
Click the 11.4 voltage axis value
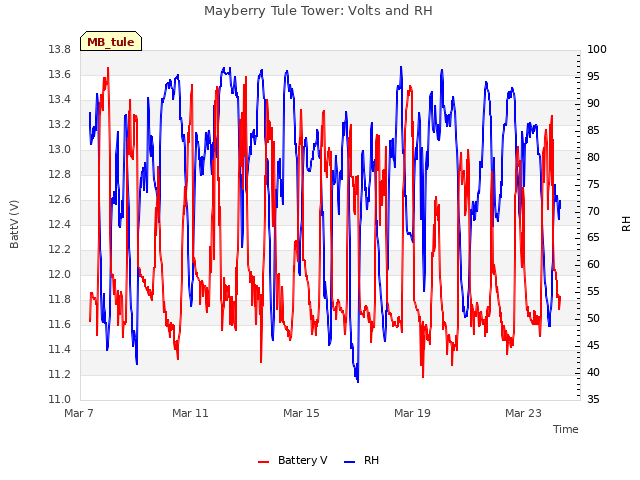tap(60, 349)
